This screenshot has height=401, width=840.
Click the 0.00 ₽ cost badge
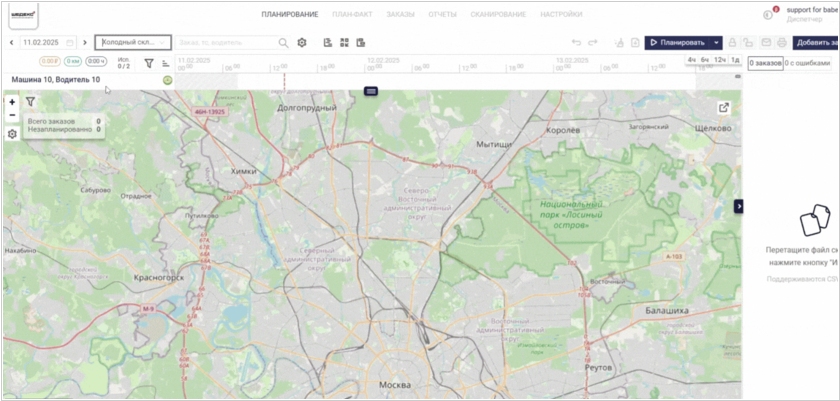[x=50, y=62]
